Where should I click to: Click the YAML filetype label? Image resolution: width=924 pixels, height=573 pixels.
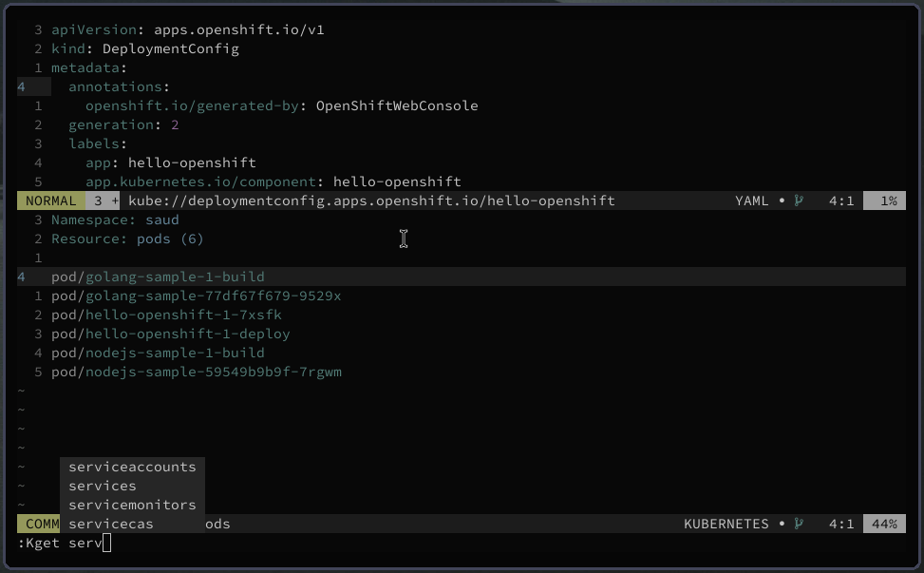752,201
